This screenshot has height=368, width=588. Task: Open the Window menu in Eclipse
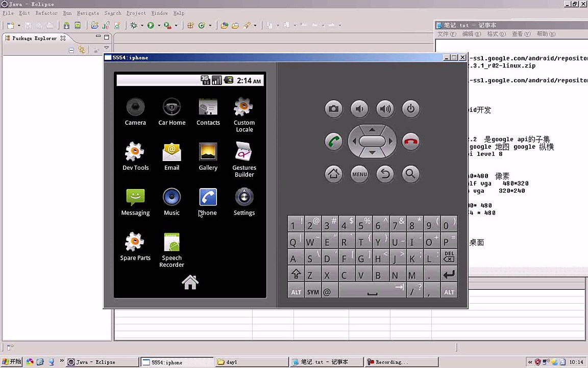(x=159, y=13)
